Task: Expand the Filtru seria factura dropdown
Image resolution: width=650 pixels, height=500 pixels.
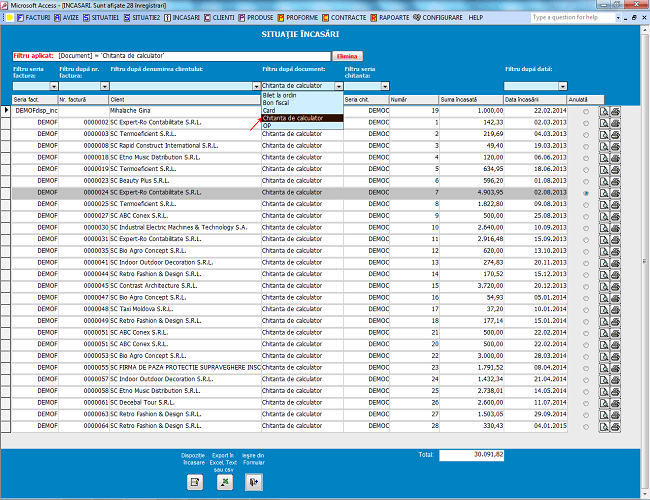Action: click(x=54, y=86)
